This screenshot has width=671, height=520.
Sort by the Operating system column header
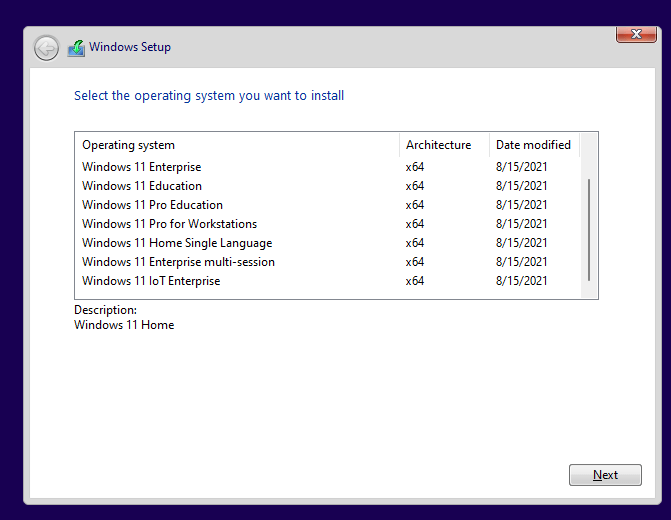pos(238,145)
